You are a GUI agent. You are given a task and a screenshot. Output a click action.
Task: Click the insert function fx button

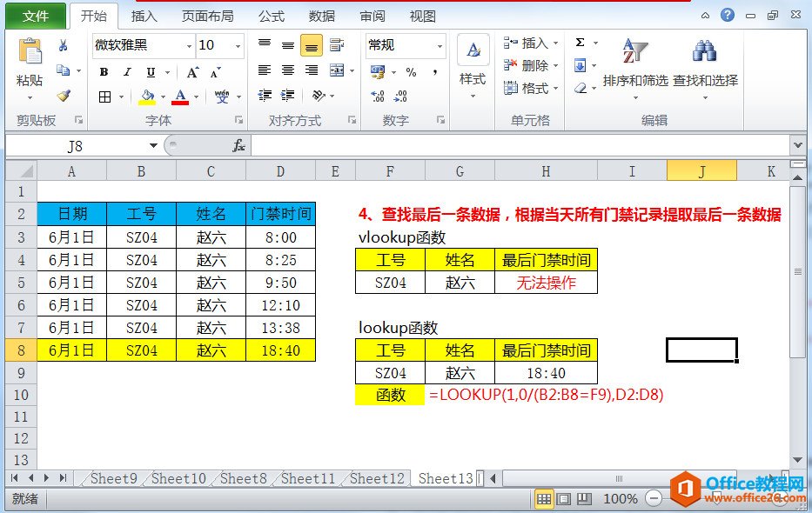[238, 146]
